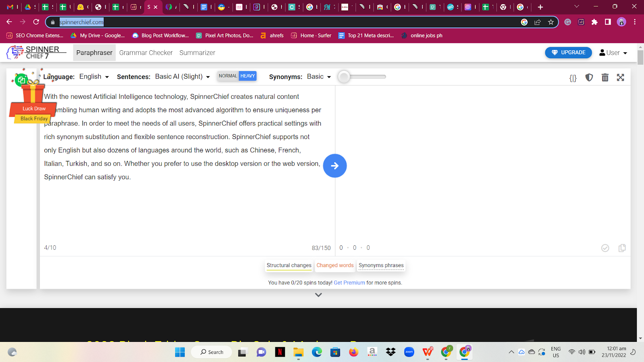The image size is (644, 362).
Task: Bookmark this page with the star icon
Action: [x=551, y=22]
